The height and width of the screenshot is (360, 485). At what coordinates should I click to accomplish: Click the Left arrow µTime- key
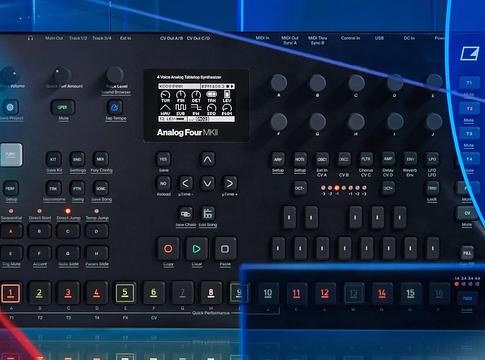click(185, 183)
